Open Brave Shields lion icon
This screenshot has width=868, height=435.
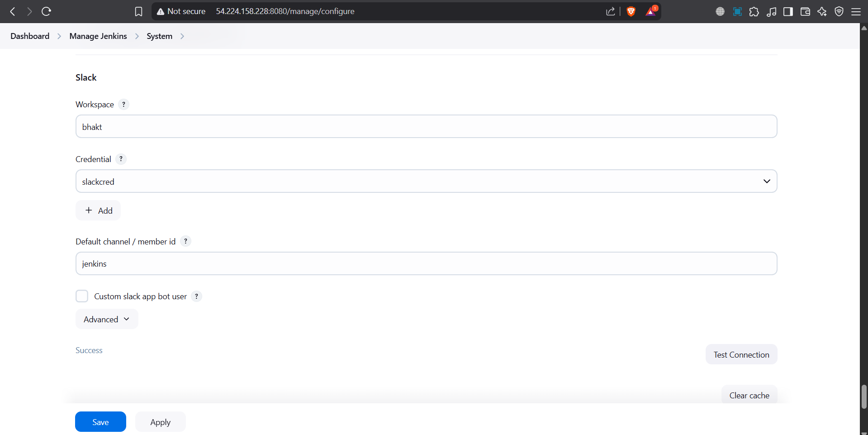click(x=631, y=11)
